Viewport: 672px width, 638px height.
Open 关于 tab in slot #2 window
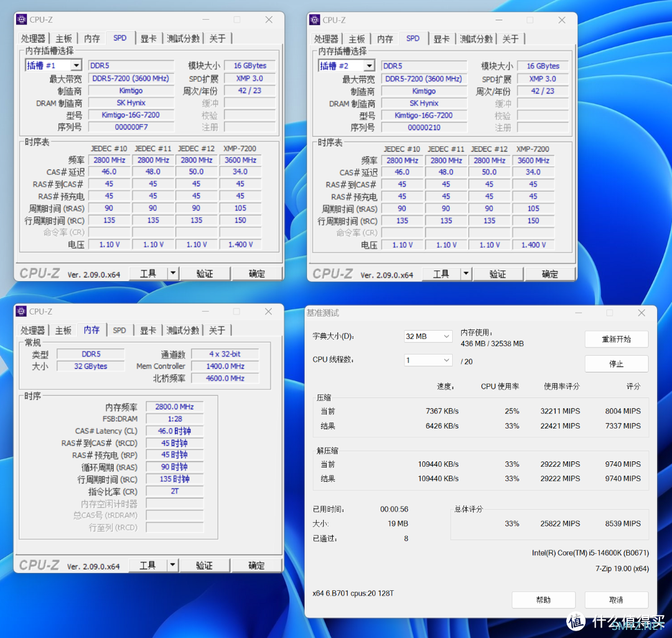pyautogui.click(x=510, y=39)
